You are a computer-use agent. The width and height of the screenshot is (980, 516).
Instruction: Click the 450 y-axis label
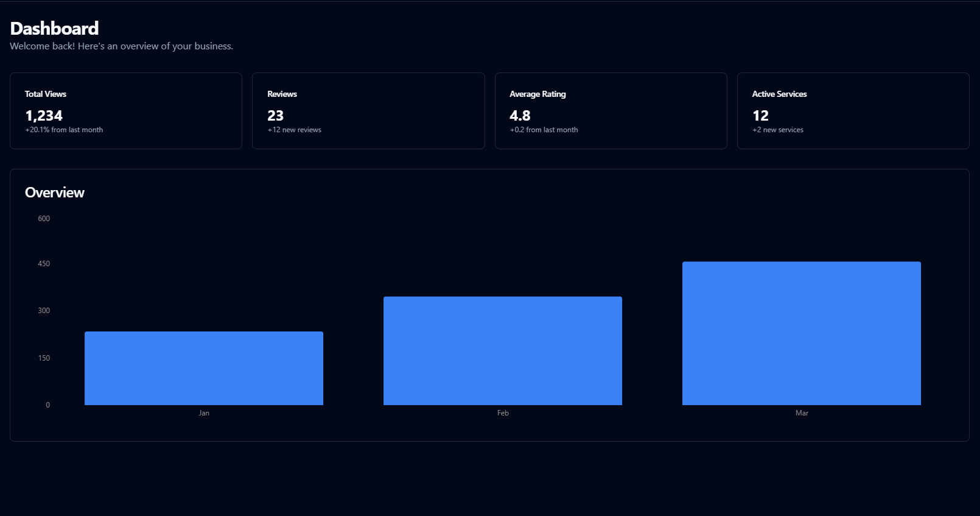coord(44,264)
